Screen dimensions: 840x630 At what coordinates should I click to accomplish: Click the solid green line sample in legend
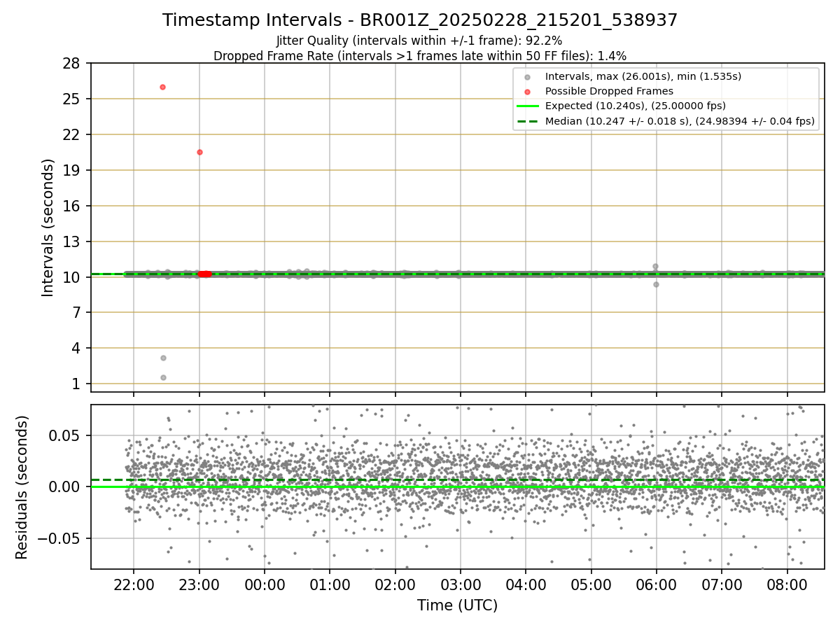[528, 106]
